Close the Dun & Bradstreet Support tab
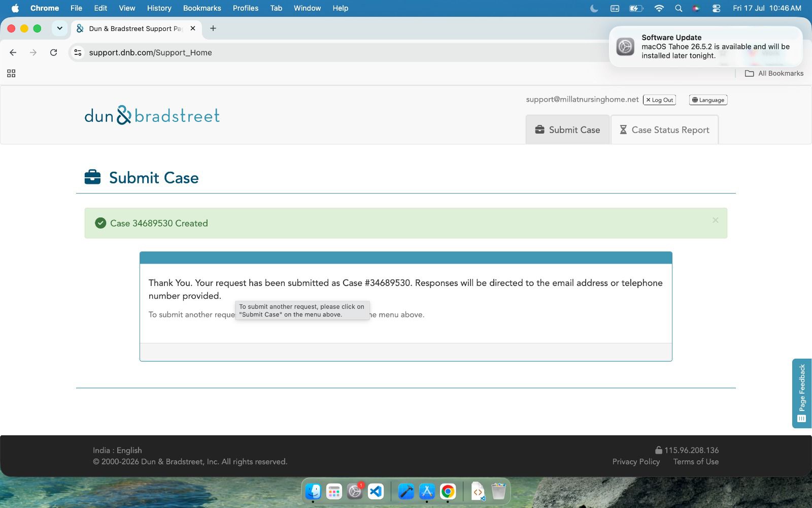Viewport: 812px width, 508px height. click(193, 28)
